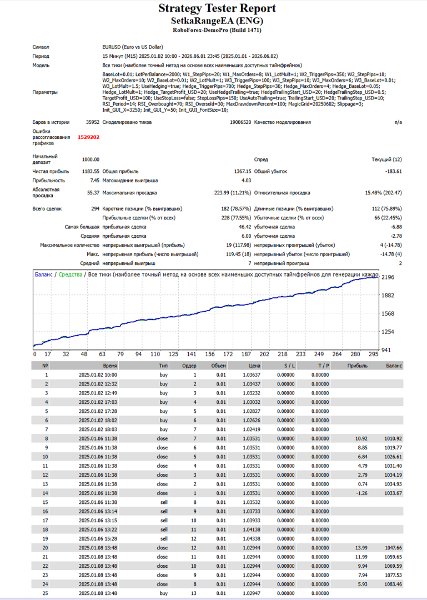Click the green Средства legend label
Image resolution: width=427 pixels, height=600 pixels.
tap(70, 274)
